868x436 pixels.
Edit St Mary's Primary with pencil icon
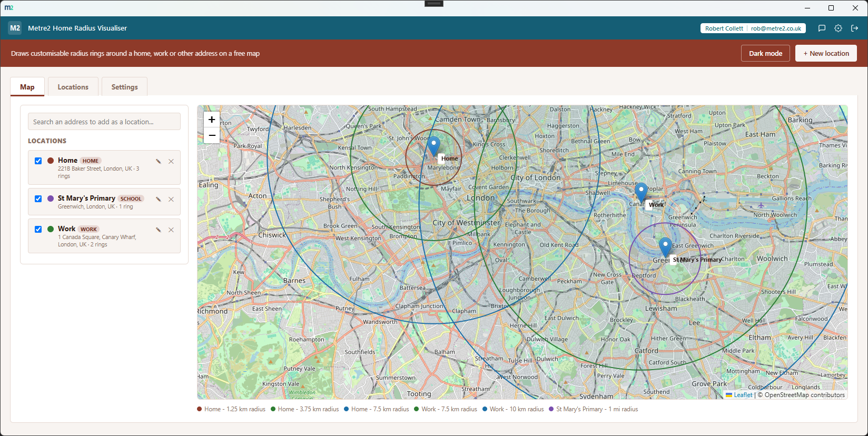click(159, 199)
